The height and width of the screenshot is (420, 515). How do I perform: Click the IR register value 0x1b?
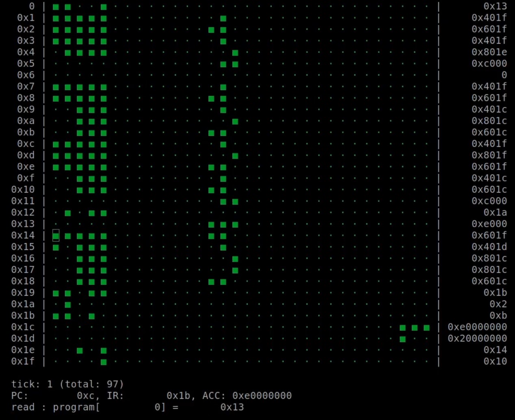click(x=178, y=396)
